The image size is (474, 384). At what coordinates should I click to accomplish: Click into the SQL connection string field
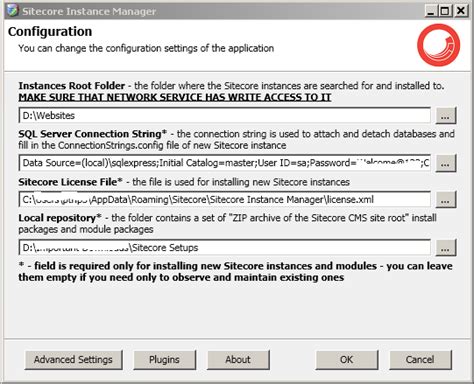225,163
